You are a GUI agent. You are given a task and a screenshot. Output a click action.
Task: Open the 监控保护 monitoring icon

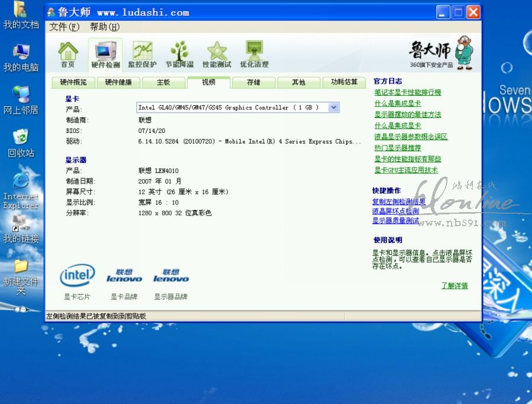(x=142, y=55)
